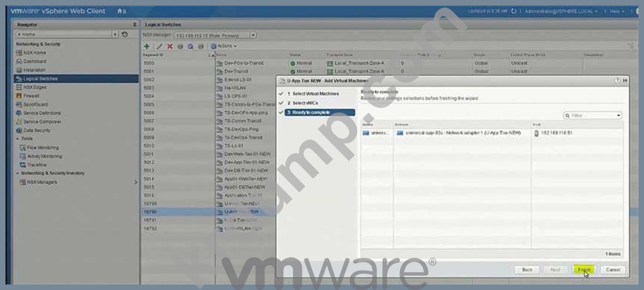Click the green add logical switch icon
Viewport: 644px width, 290px height.
click(x=147, y=46)
